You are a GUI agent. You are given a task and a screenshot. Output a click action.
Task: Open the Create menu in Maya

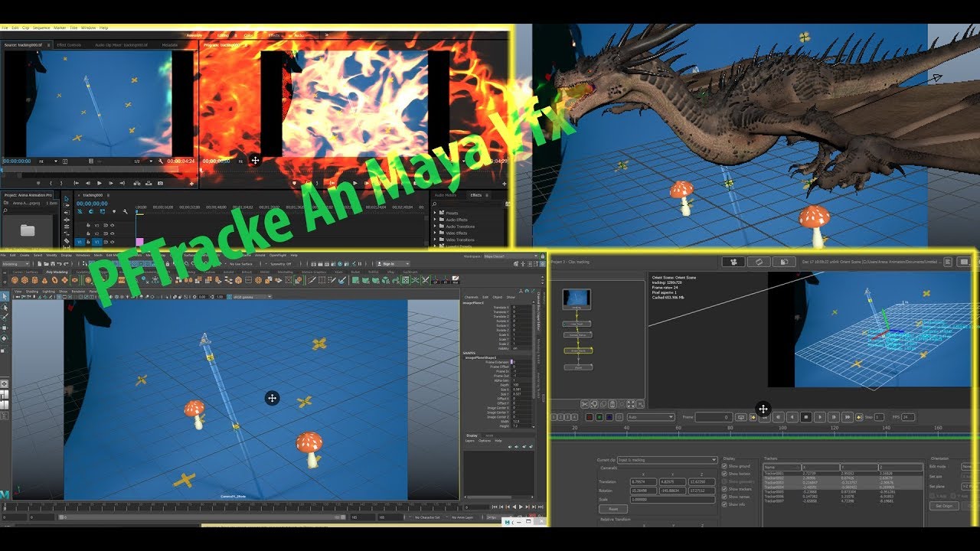pyautogui.click(x=24, y=255)
